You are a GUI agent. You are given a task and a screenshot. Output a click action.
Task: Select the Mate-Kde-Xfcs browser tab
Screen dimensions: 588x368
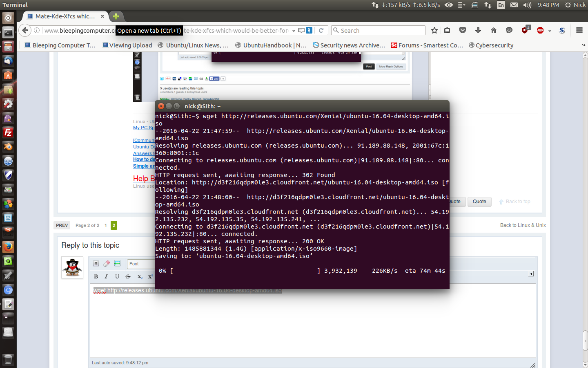tap(65, 16)
